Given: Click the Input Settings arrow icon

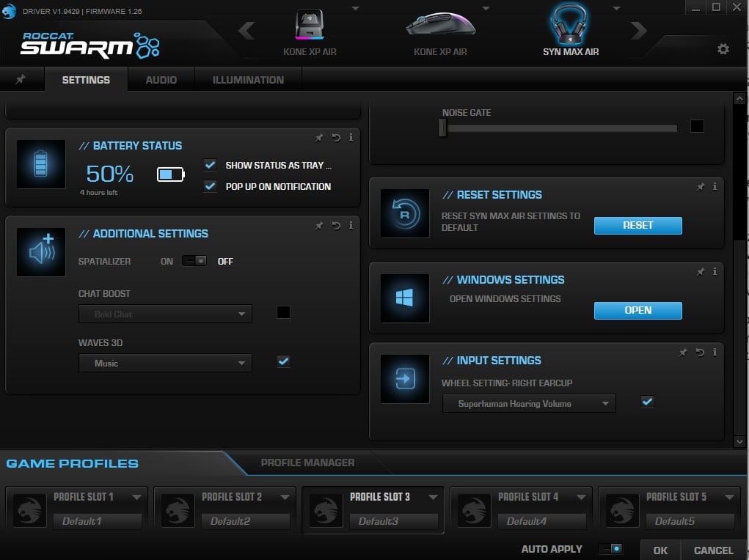Looking at the screenshot, I should pos(405,378).
